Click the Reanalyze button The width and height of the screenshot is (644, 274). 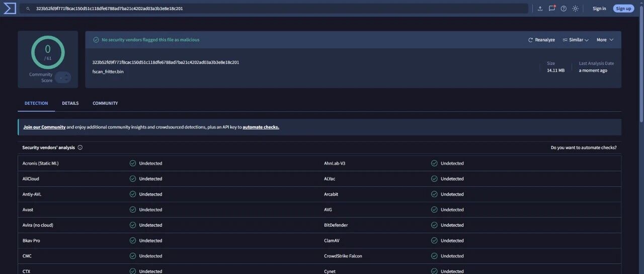pos(541,40)
